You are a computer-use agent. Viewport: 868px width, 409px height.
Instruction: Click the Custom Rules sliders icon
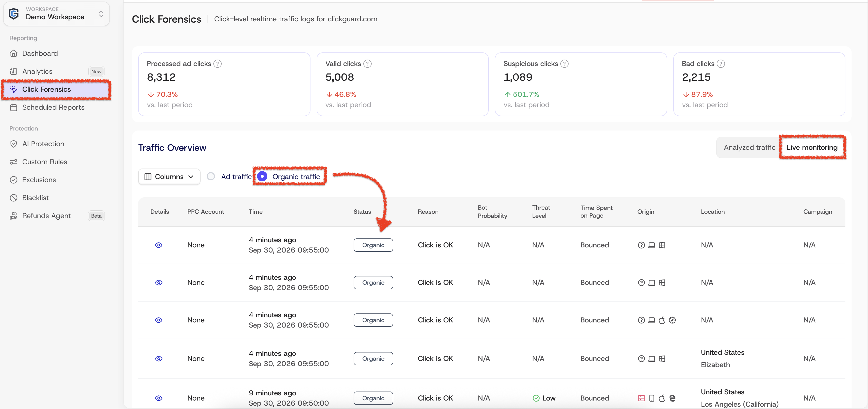(x=13, y=162)
